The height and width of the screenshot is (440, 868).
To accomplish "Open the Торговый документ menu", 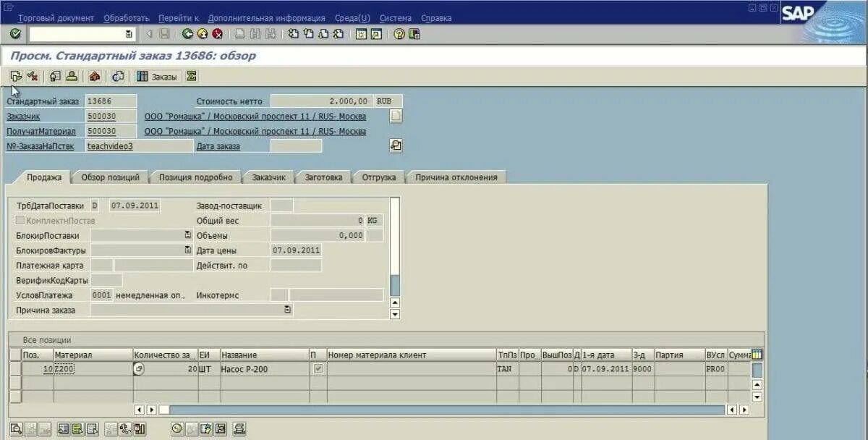I will 56,18.
